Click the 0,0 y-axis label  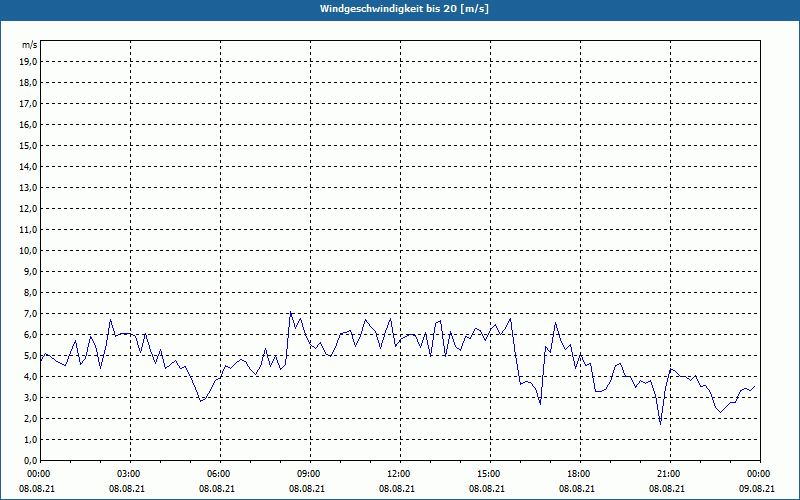tap(30, 460)
